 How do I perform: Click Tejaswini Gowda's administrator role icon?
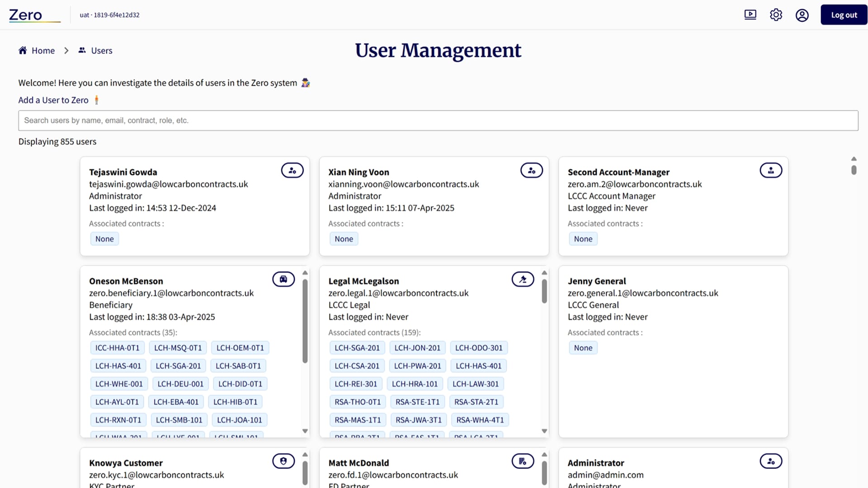click(x=292, y=170)
